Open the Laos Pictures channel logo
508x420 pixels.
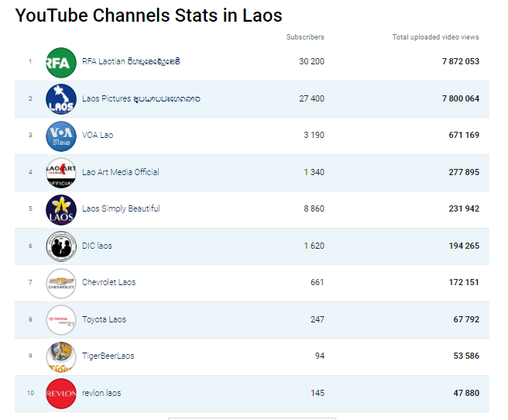coord(61,99)
